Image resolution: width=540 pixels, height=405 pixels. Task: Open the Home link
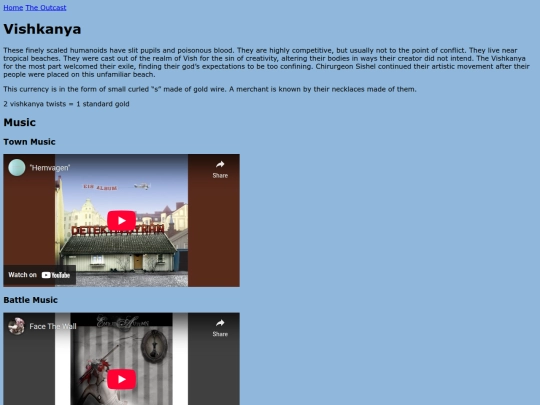click(13, 8)
